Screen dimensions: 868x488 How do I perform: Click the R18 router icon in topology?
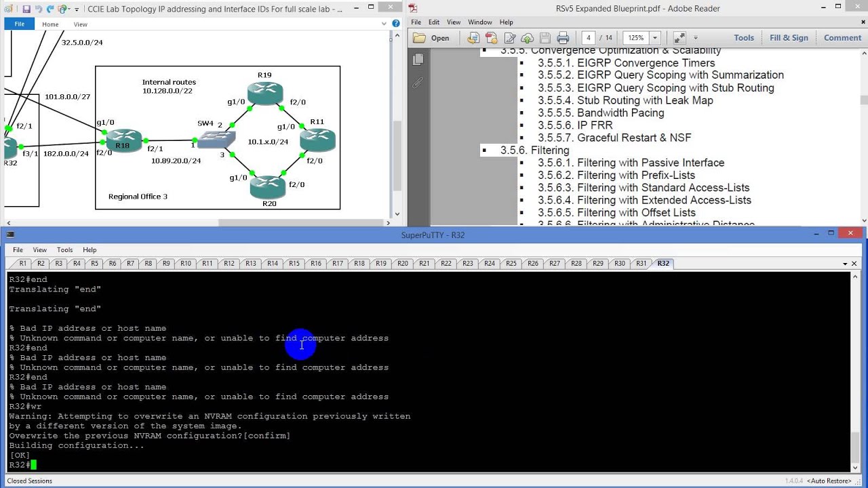click(x=123, y=141)
